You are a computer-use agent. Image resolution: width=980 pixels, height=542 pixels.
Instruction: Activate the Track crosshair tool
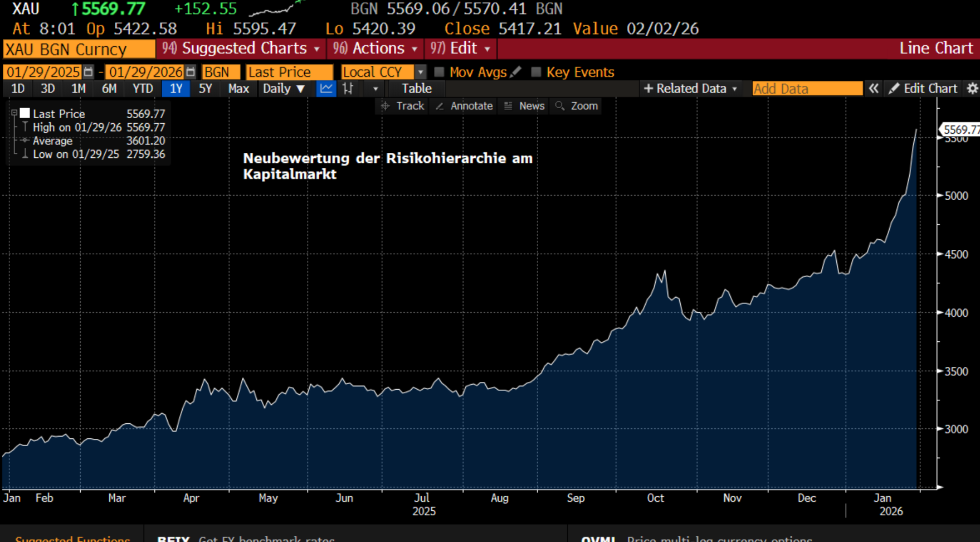[x=403, y=106]
